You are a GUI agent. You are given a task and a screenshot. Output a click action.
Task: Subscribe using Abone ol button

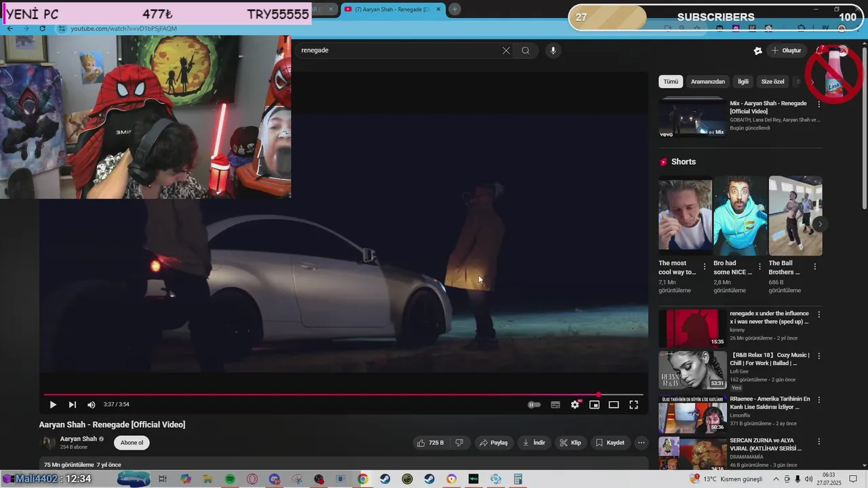coord(132,443)
